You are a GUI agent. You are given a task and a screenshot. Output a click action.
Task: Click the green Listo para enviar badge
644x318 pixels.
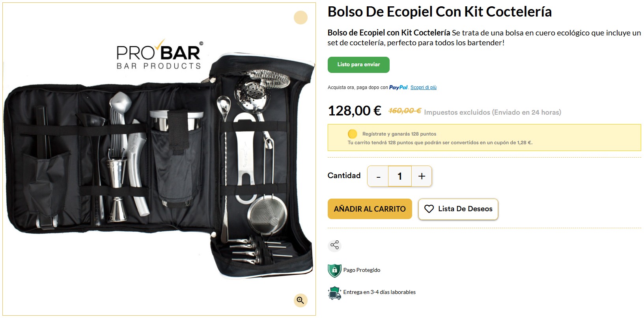coord(358,65)
